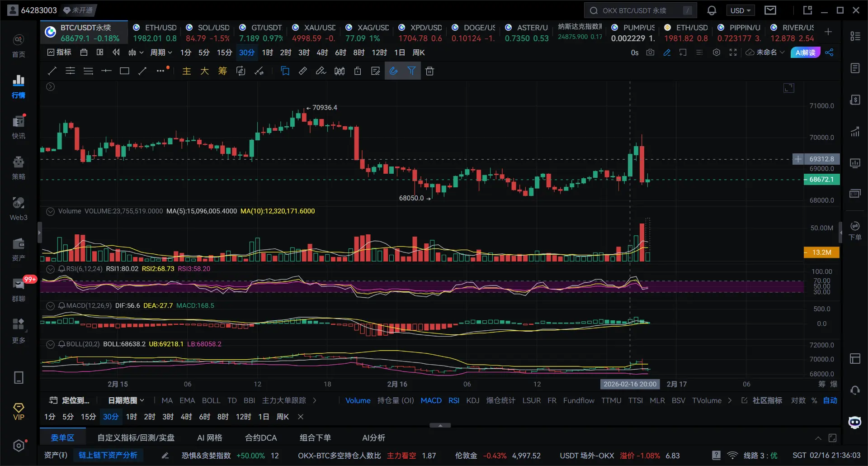Viewport: 868px width, 466px height.
Task: Open 链上链下资产分析 link
Action: (108, 455)
